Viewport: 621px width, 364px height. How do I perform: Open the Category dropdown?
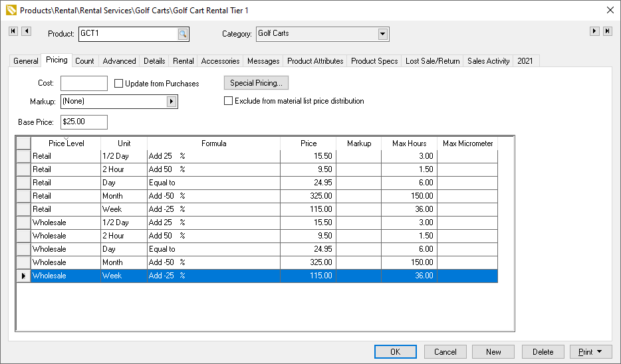coord(382,34)
